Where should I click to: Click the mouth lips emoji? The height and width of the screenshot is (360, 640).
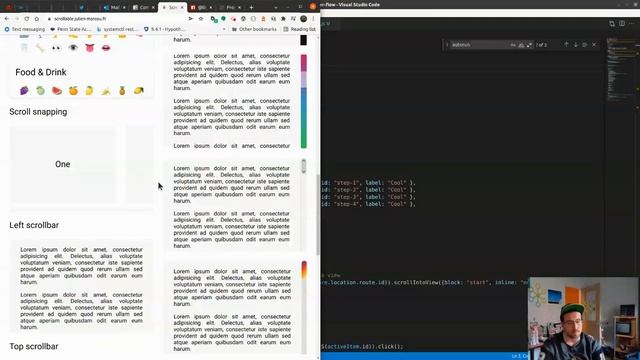[106, 48]
